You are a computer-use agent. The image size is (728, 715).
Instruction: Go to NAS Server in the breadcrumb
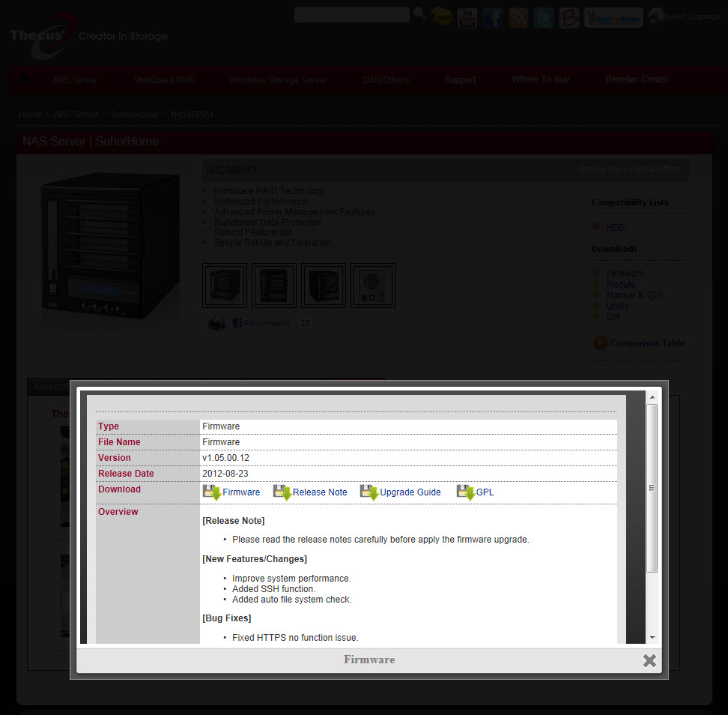(x=76, y=114)
